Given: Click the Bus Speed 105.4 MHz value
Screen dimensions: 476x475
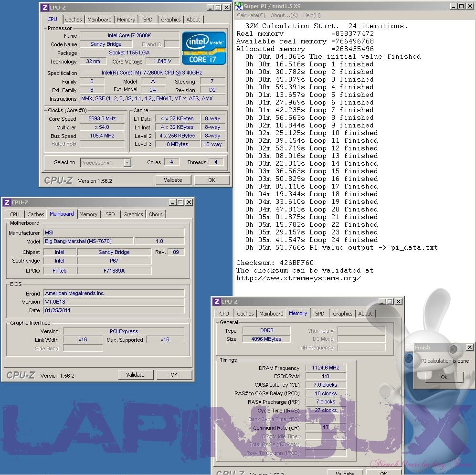Looking at the screenshot, I should (102, 136).
